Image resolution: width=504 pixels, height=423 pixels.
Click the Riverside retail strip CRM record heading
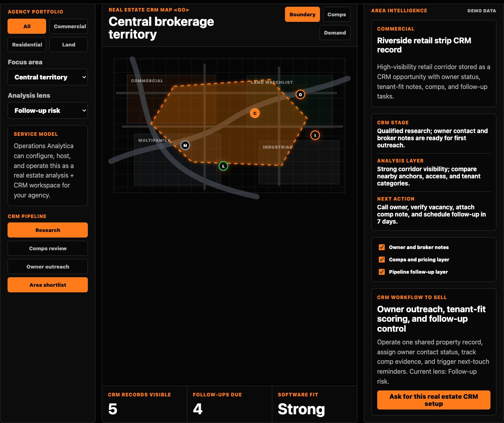click(424, 45)
